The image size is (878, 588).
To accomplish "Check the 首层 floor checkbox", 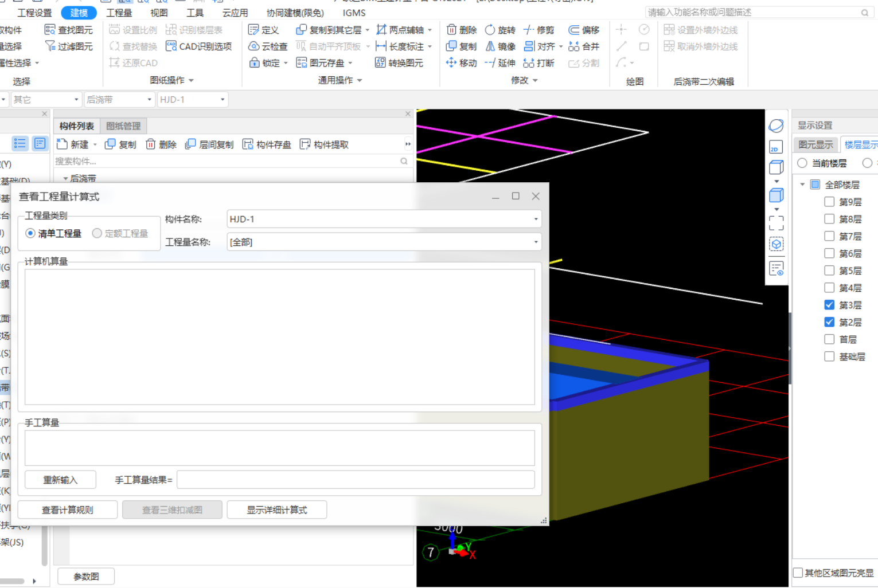I will tap(829, 339).
